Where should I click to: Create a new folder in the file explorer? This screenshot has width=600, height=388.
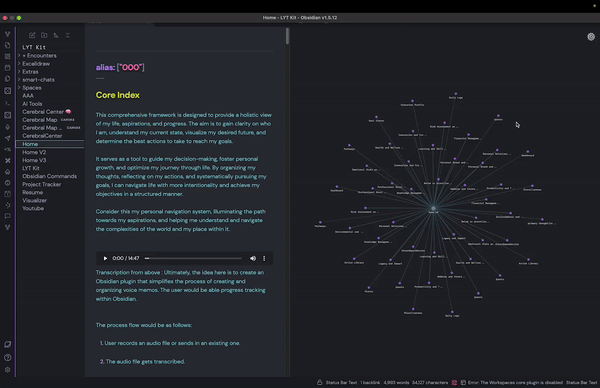click(44, 35)
